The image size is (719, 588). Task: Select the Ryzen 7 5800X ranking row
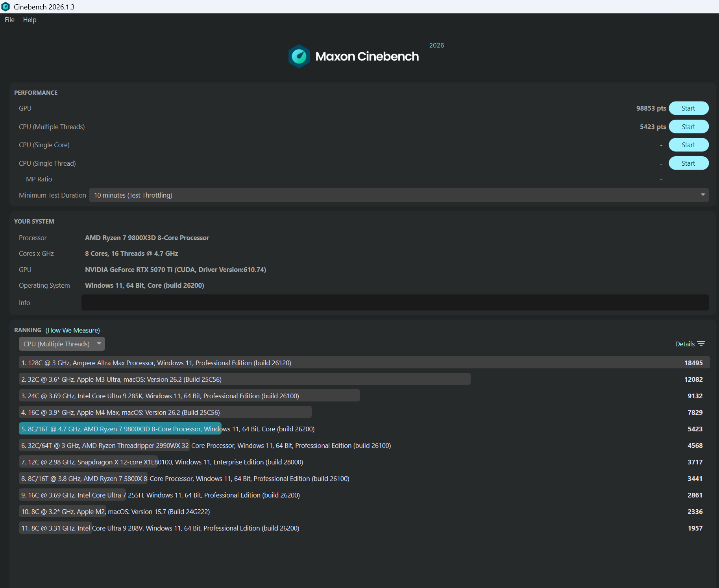[x=364, y=479]
